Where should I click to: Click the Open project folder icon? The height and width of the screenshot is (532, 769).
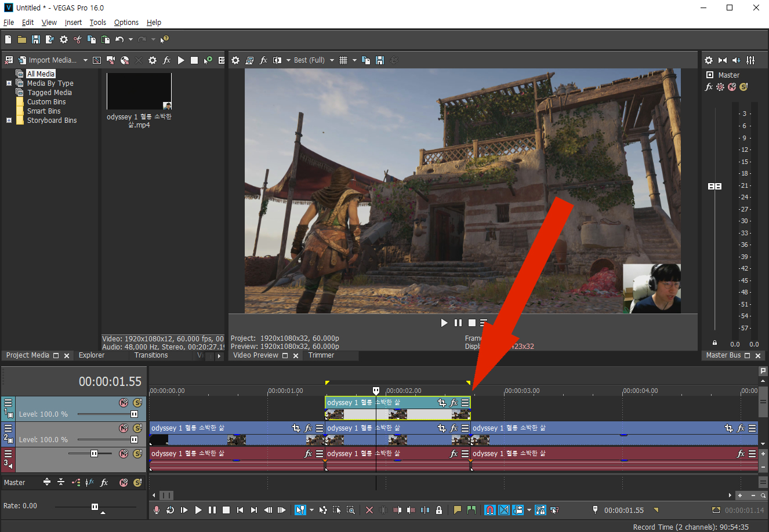[x=22, y=39]
